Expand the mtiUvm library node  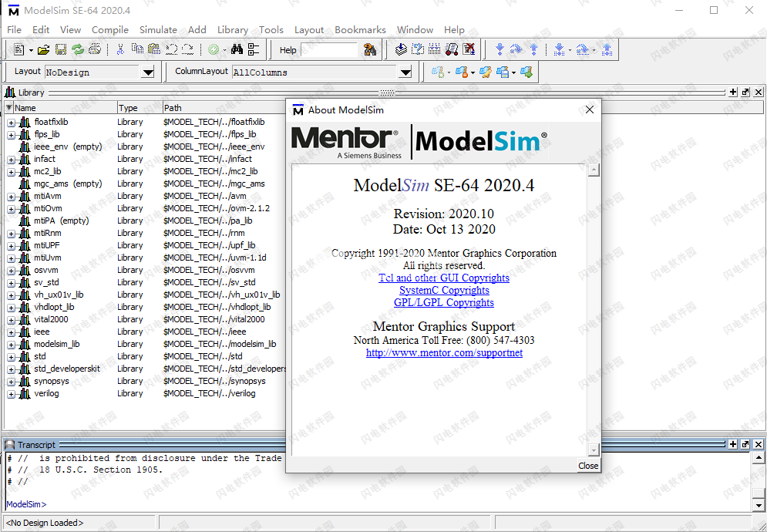point(12,258)
